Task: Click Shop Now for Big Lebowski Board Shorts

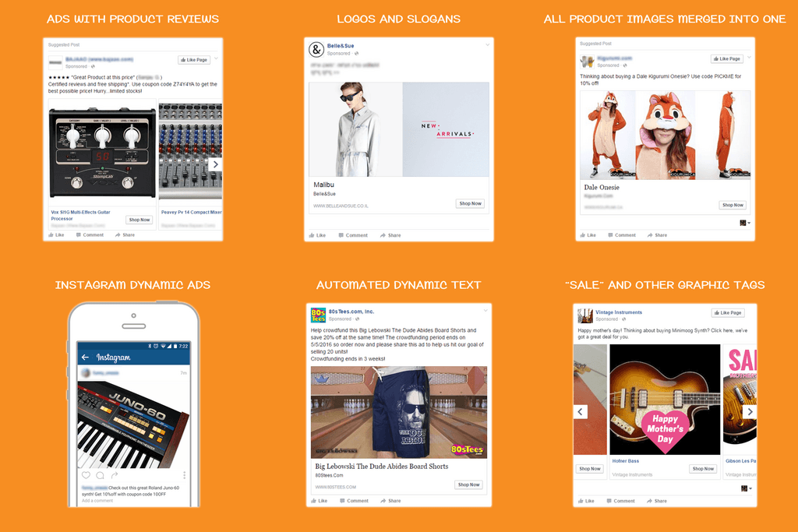Action: pyautogui.click(x=468, y=484)
